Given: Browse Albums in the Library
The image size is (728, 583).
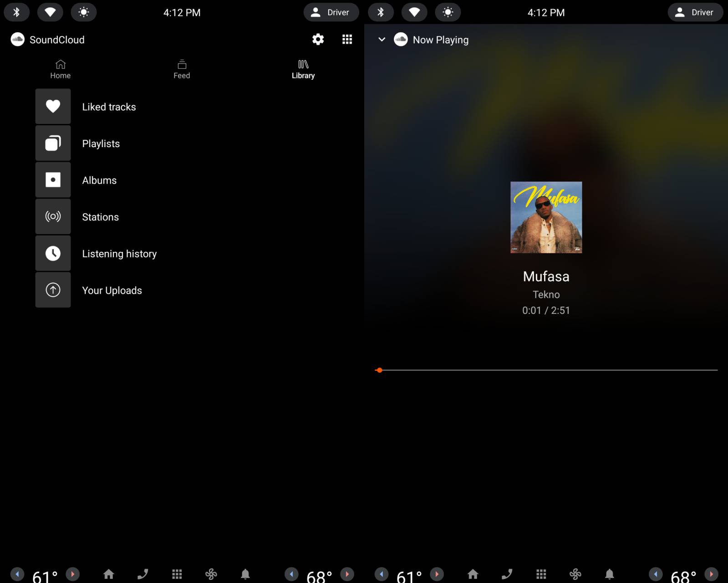Looking at the screenshot, I should coord(182,180).
